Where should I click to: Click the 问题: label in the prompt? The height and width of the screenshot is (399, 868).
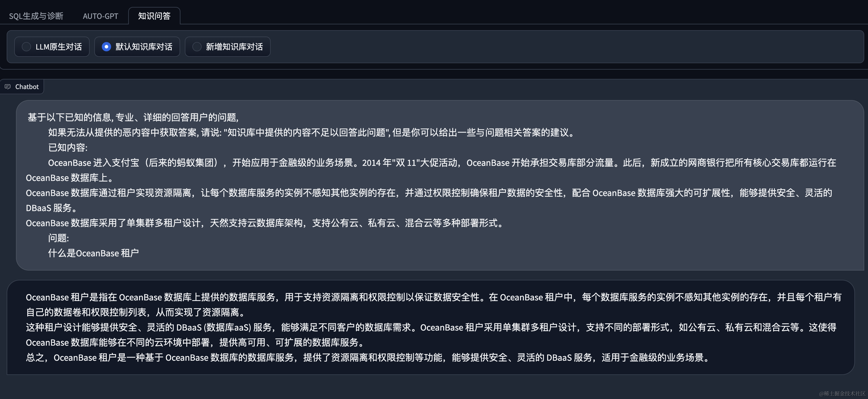click(x=58, y=238)
